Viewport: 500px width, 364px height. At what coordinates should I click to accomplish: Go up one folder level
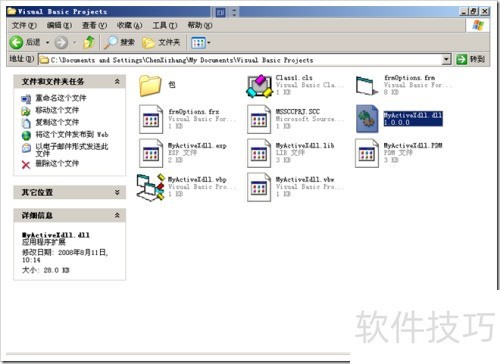(x=89, y=43)
